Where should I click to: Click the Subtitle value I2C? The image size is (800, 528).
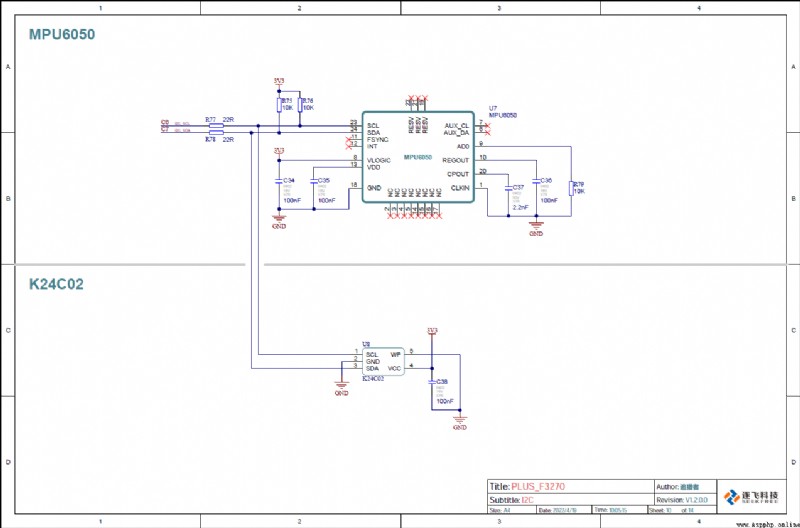coord(527,500)
